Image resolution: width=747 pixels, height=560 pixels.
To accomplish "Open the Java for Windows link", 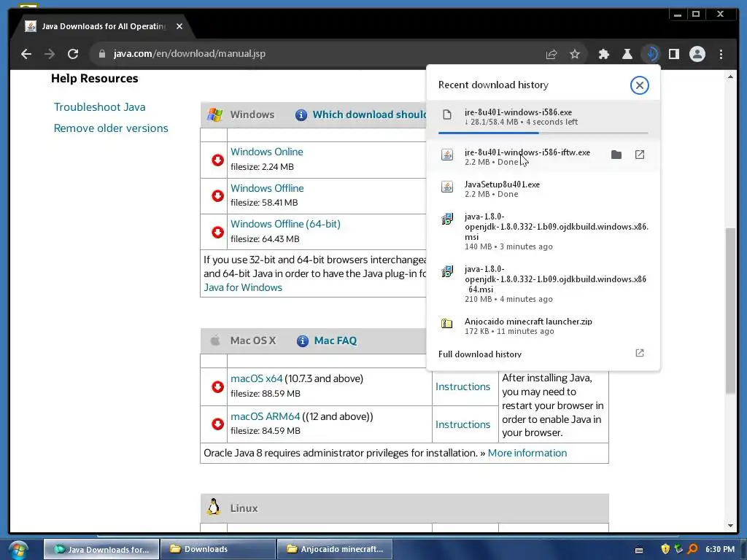I will tap(243, 287).
